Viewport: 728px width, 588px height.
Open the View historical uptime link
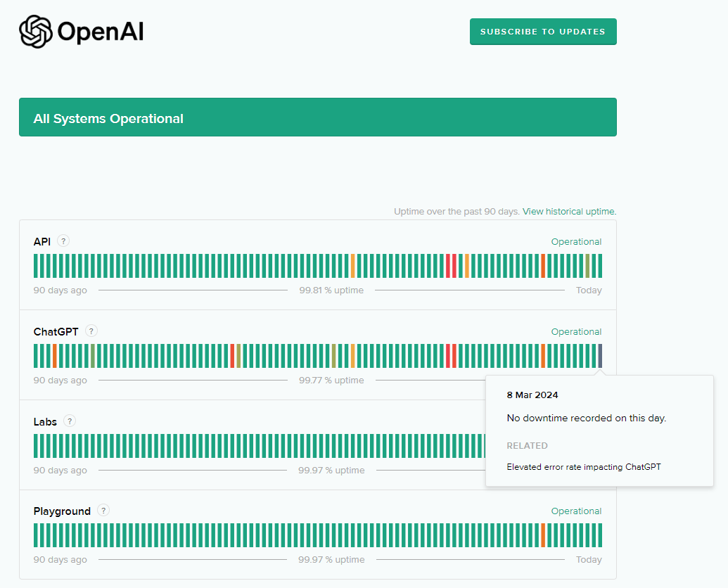[x=569, y=212]
